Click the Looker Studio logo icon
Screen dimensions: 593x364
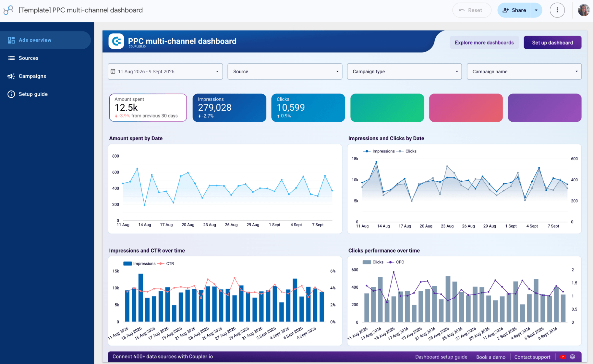8,10
